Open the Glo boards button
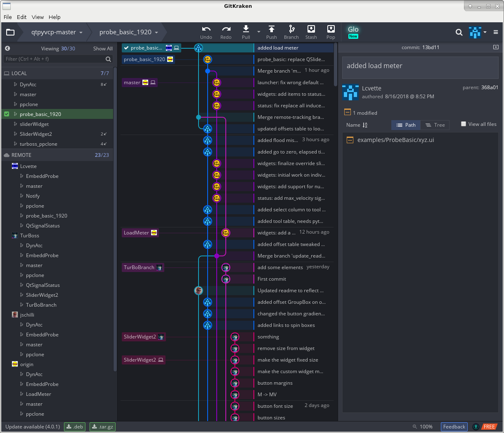 click(353, 32)
